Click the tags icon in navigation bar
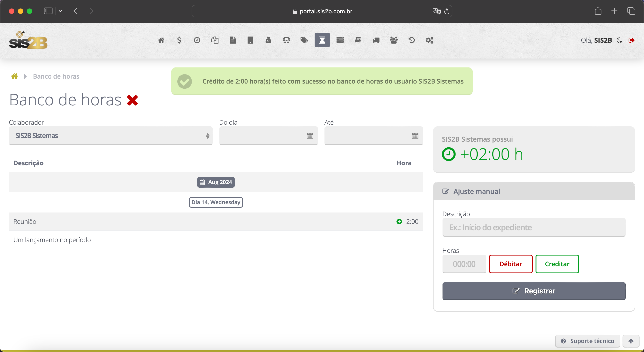644x352 pixels. (304, 40)
